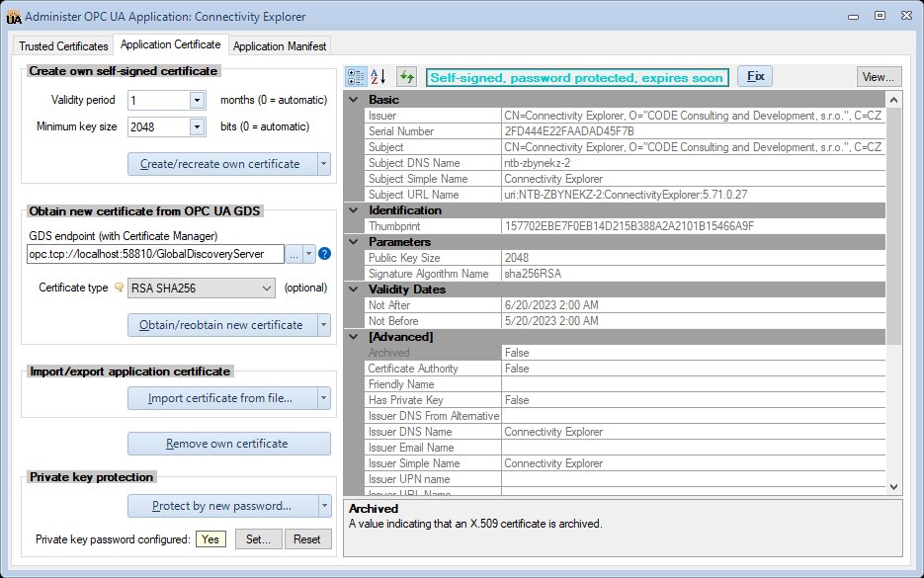Open the Minimum key size dropdown

tap(198, 126)
